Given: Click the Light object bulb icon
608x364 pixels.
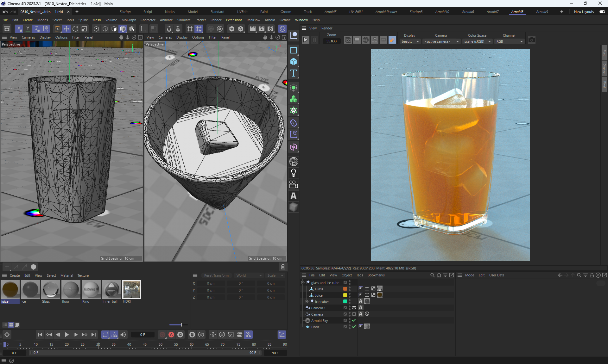Looking at the screenshot, I should coord(294,173).
